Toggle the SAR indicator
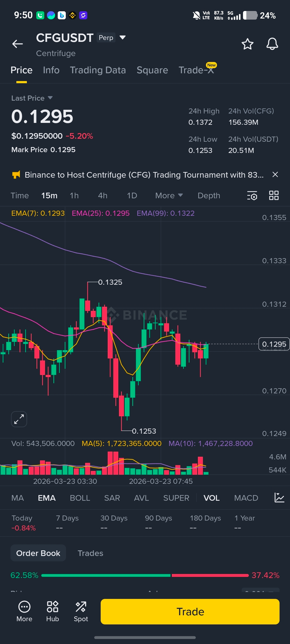 click(112, 498)
